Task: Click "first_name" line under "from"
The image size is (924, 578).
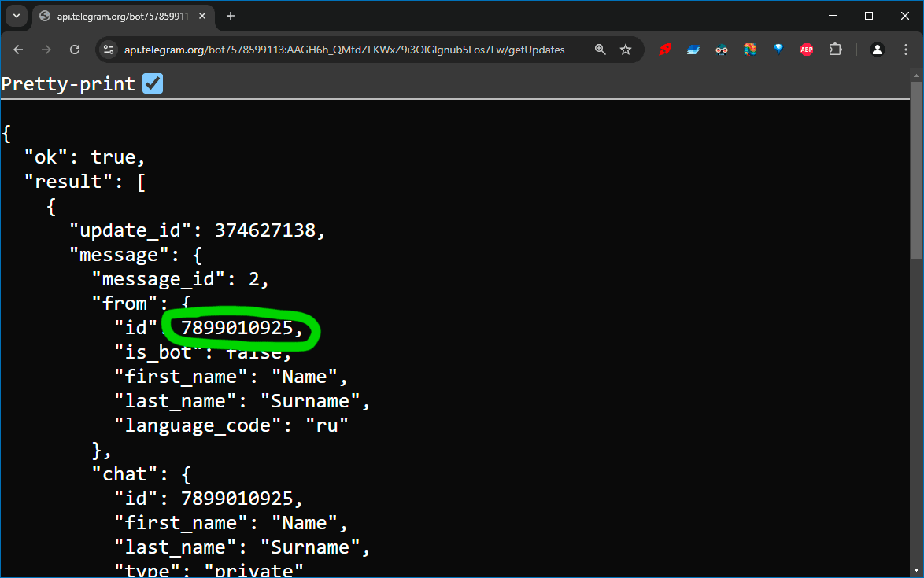Action: point(231,377)
